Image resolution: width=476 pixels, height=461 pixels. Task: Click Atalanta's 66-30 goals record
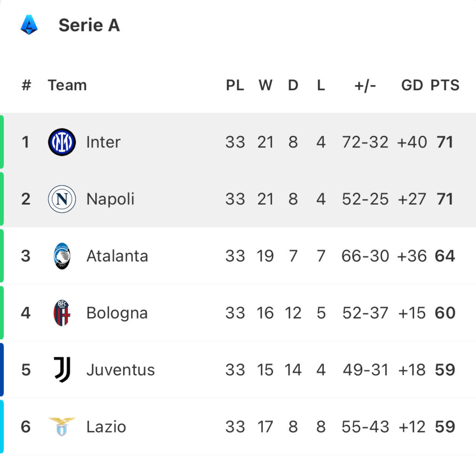click(365, 256)
